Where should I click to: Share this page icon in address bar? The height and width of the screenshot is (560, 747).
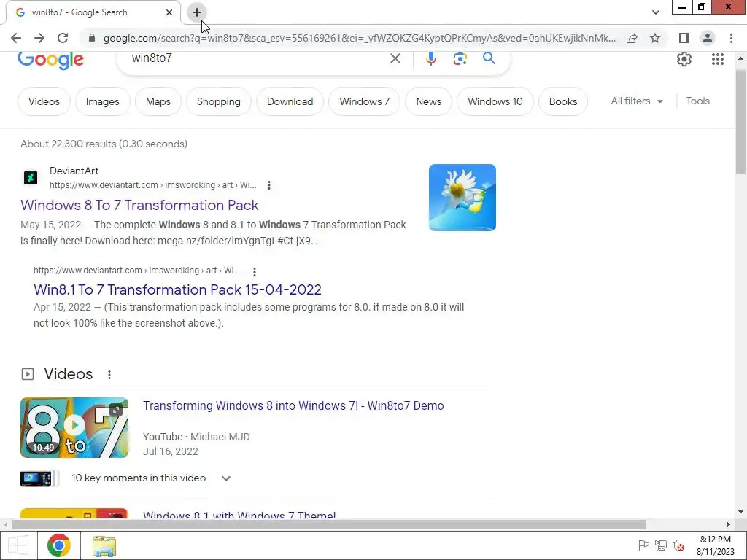point(632,38)
